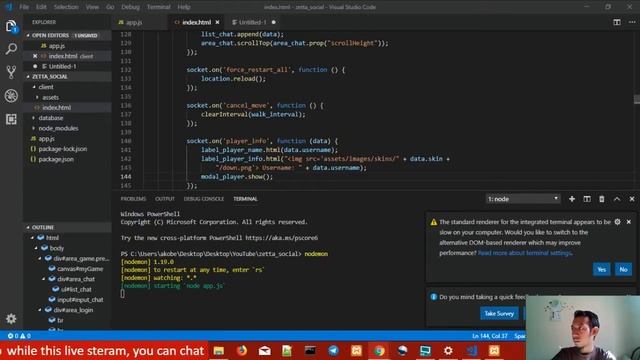Open the terminal selector dropdown '1: node'
The width and height of the screenshot is (640, 360).
click(x=523, y=199)
